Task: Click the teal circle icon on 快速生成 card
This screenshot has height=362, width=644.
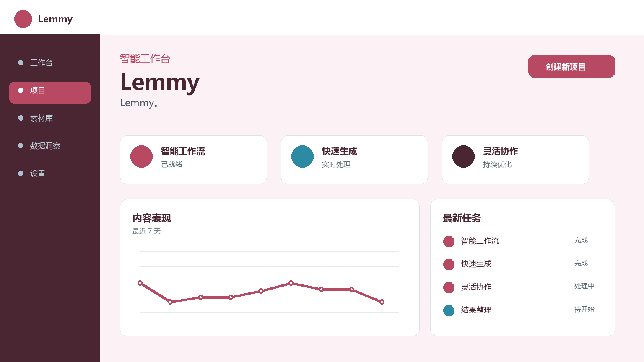Action: coord(302,156)
